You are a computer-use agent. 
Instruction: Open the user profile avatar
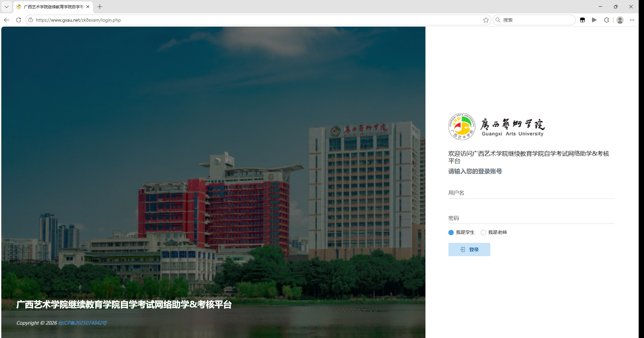click(x=620, y=20)
